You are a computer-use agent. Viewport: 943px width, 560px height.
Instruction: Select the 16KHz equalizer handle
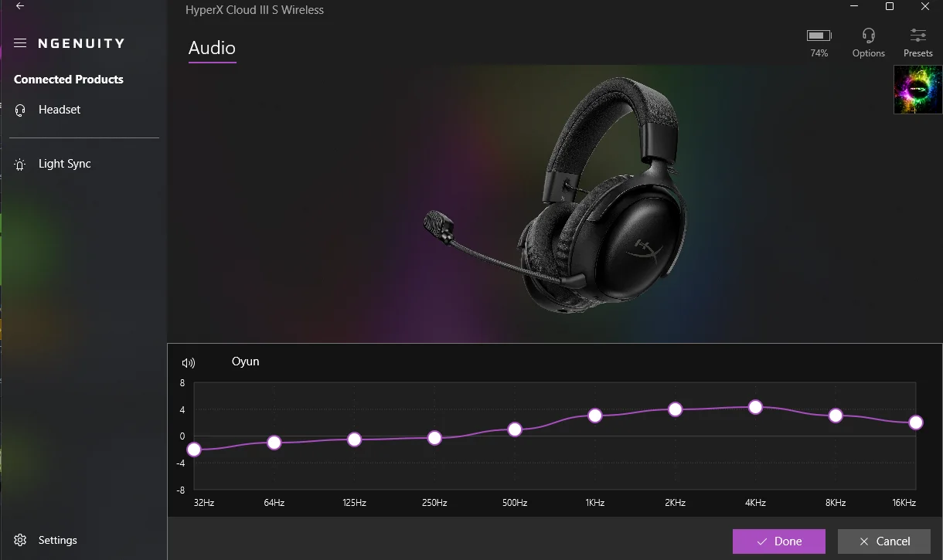click(x=916, y=423)
